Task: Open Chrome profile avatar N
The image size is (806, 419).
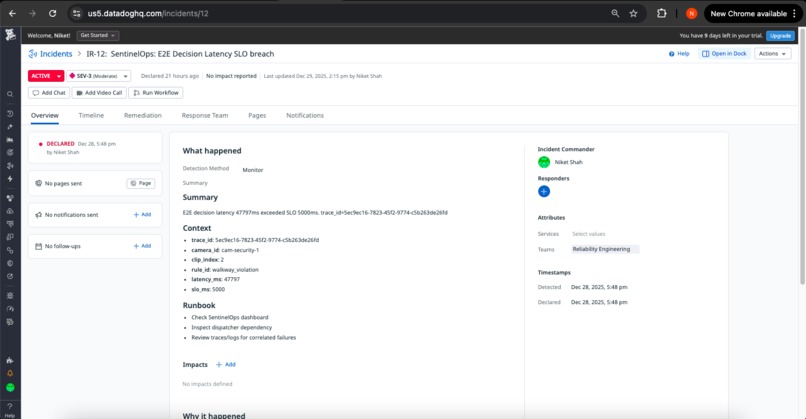Action: (691, 13)
